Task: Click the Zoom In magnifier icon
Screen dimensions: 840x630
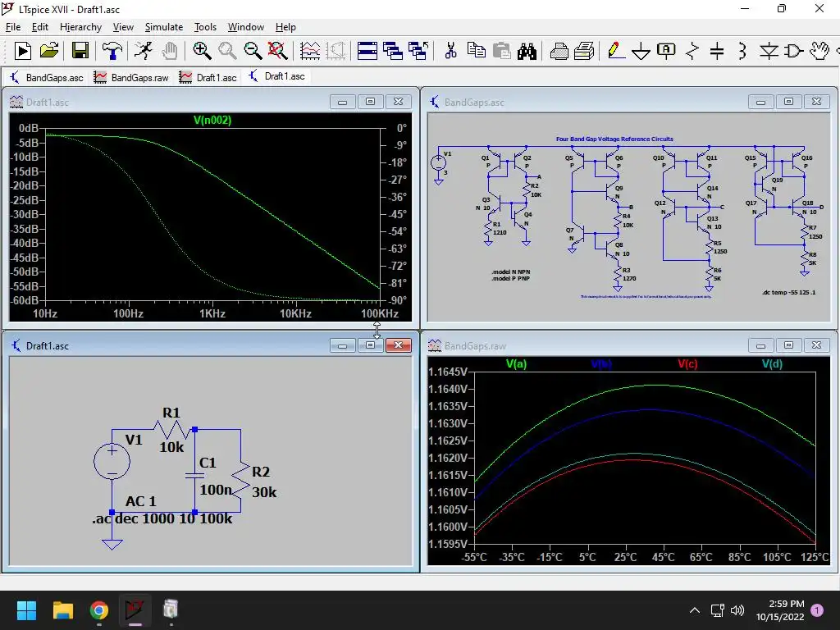Action: (x=202, y=51)
